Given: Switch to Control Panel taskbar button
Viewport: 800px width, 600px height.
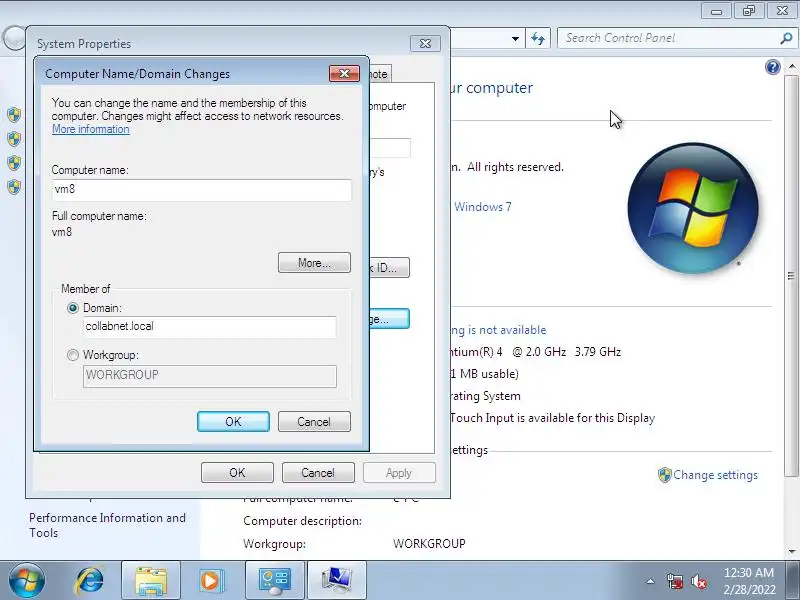Looking at the screenshot, I should pyautogui.click(x=274, y=580).
